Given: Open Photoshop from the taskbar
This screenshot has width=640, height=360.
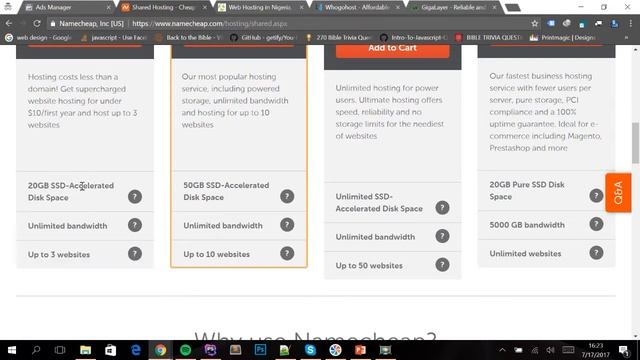Looking at the screenshot, I should click(x=260, y=350).
